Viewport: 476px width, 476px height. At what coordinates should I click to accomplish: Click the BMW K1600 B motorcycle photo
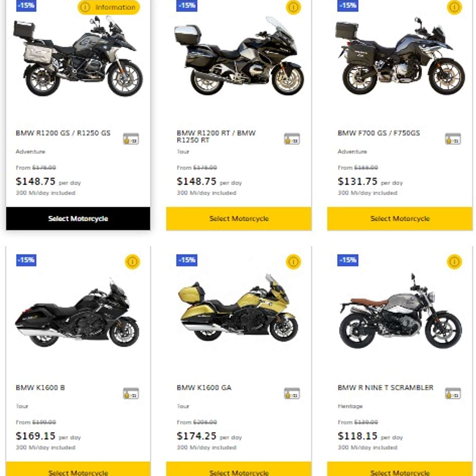[77, 316]
